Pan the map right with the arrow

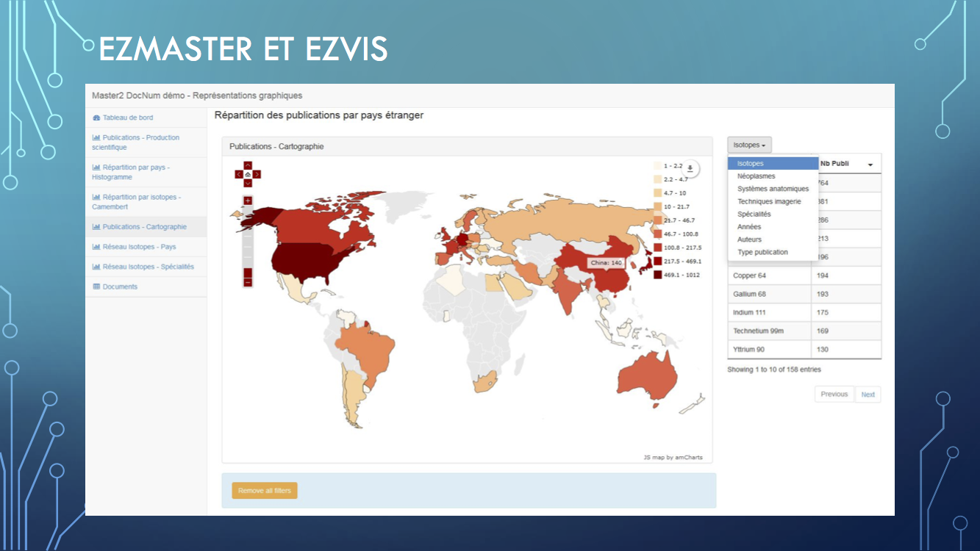point(257,174)
